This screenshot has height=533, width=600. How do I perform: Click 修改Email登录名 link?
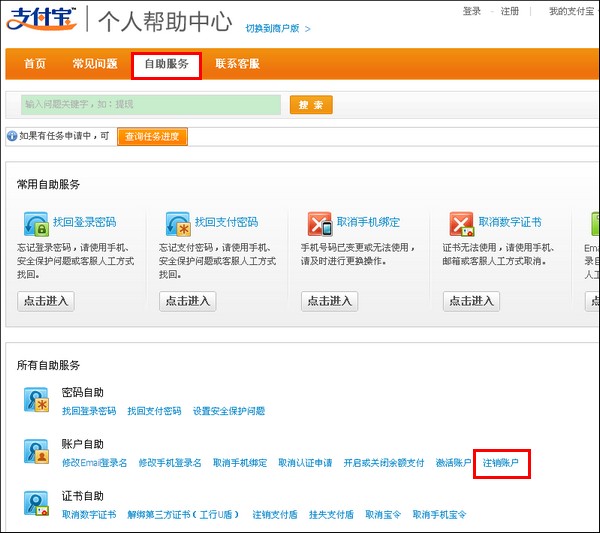tap(95, 463)
